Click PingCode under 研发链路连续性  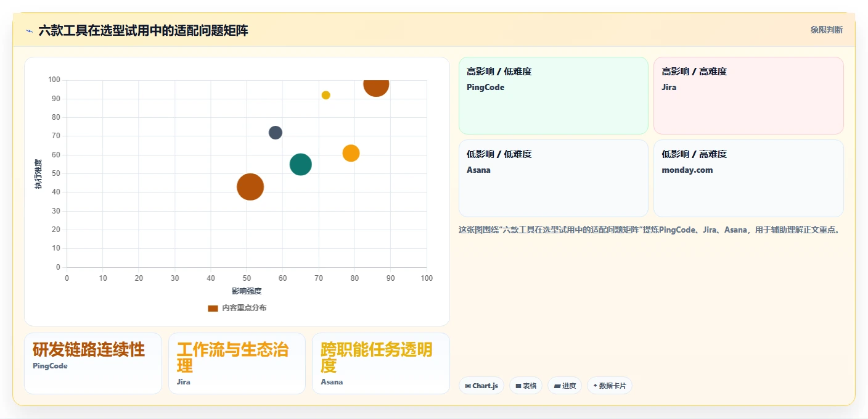(50, 366)
